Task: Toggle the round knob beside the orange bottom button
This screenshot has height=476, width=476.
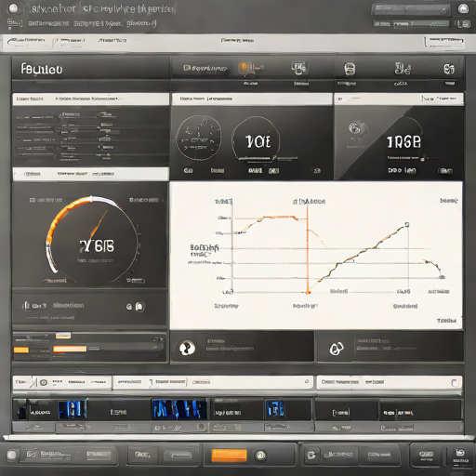Action: tap(260, 456)
